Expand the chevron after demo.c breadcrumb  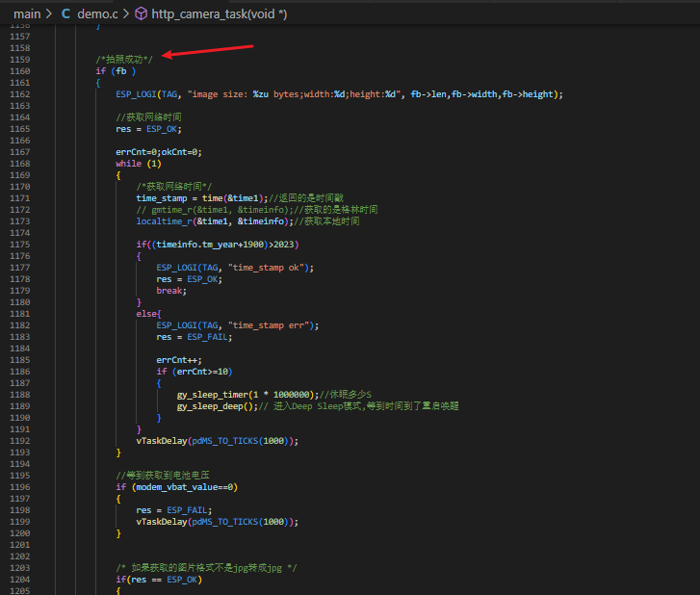126,13
